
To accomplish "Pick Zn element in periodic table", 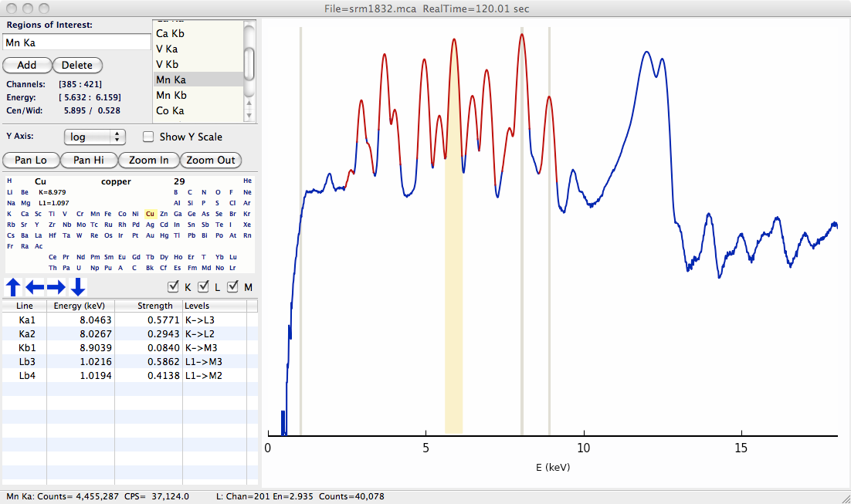I will (x=164, y=213).
